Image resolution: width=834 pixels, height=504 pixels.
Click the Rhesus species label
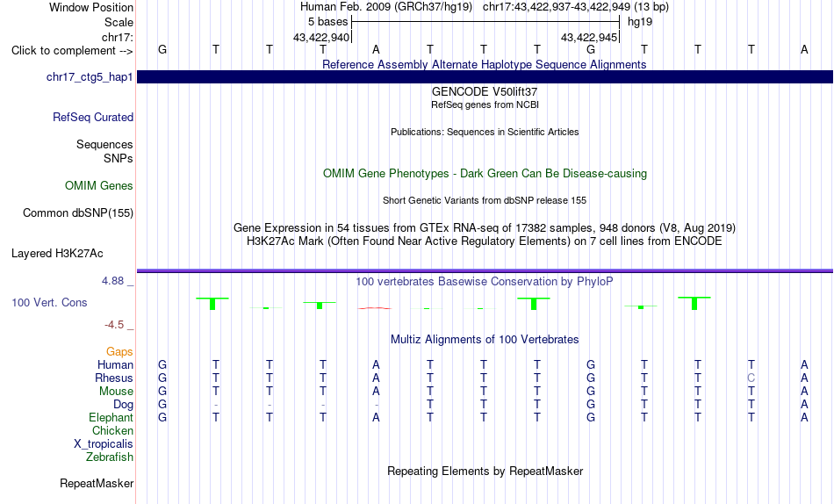click(x=114, y=378)
